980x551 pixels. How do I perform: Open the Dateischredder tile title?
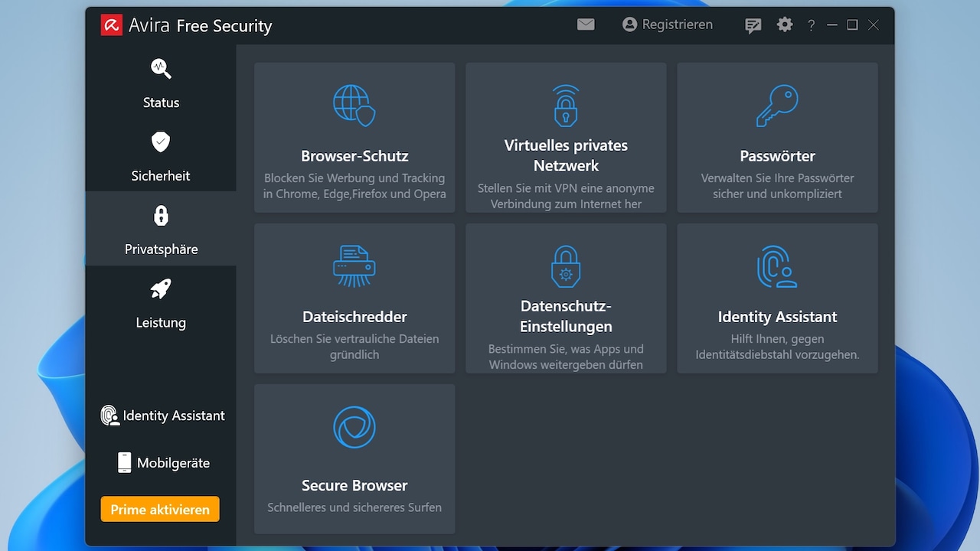[354, 317]
